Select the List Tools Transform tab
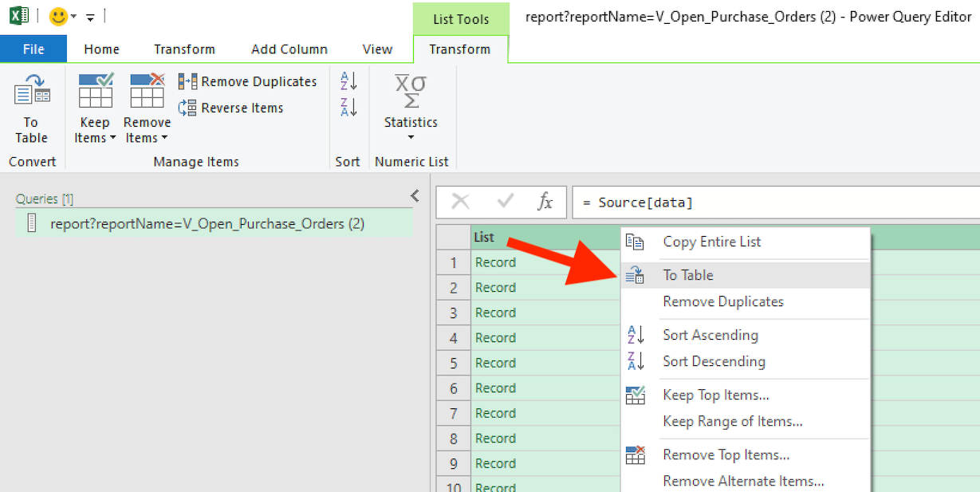 460,49
